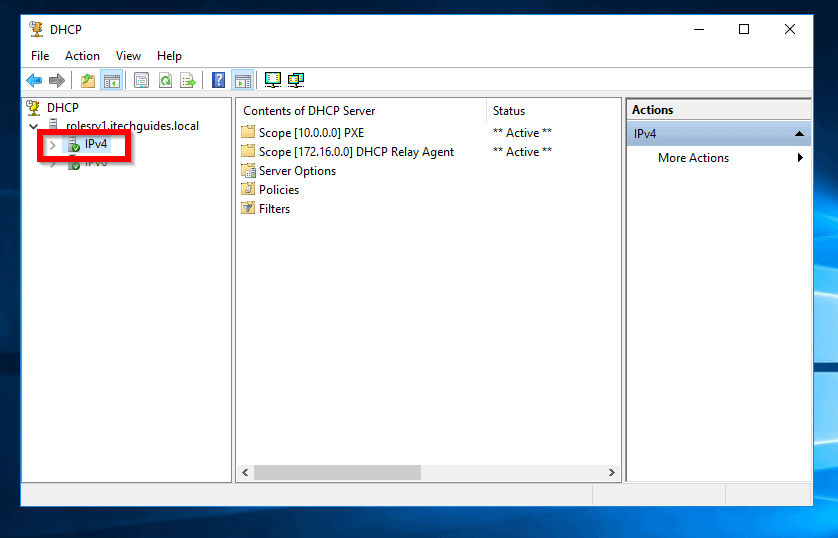The image size is (838, 538).
Task: Click the Up one level folder icon
Action: pos(88,81)
